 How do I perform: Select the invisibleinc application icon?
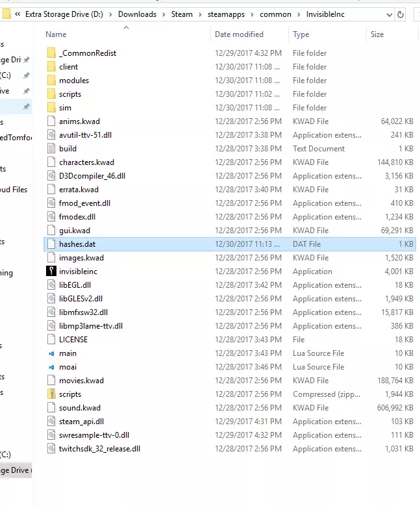(51, 272)
